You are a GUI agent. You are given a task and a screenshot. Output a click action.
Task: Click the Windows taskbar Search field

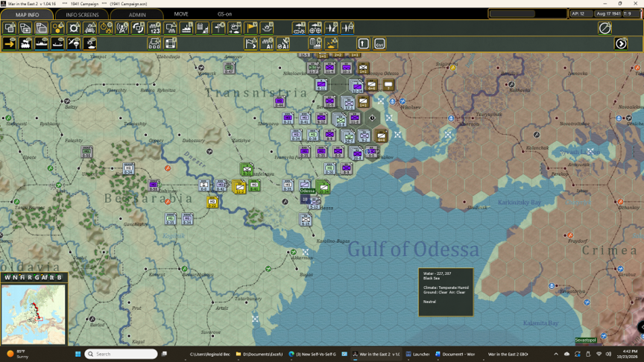[121, 354]
